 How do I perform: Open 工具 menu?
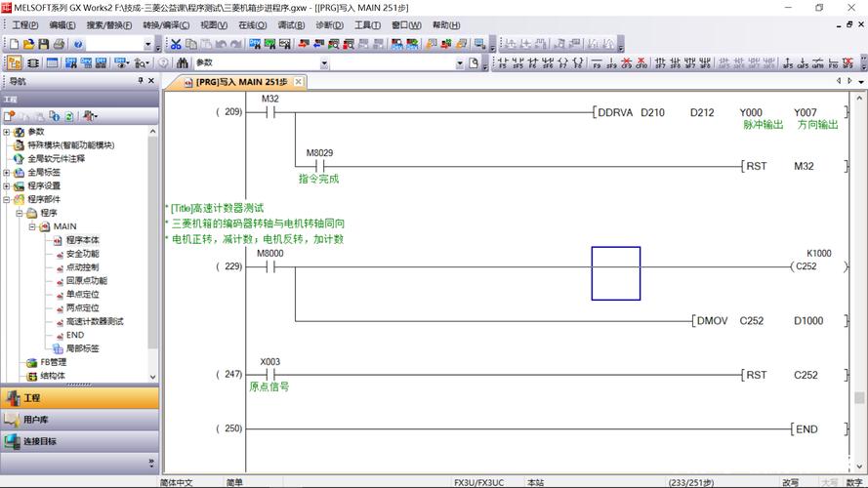pyautogui.click(x=367, y=25)
